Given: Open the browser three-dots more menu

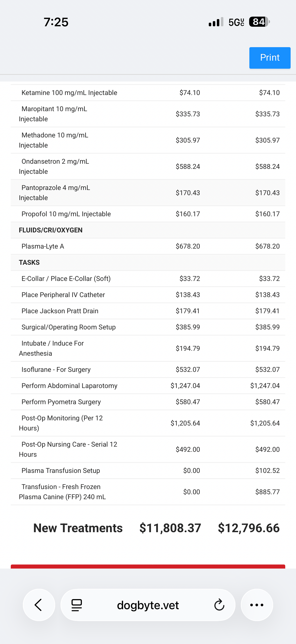Looking at the screenshot, I should tap(257, 605).
